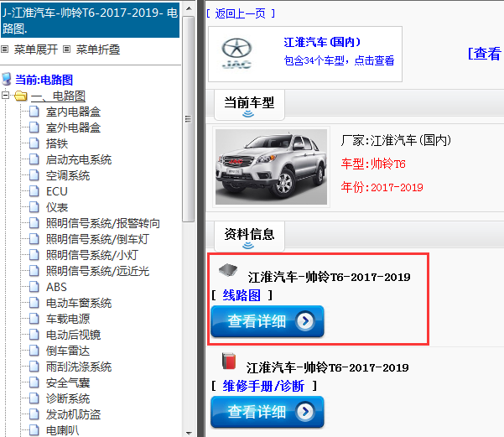The height and width of the screenshot is (437, 504).
Task: Click the left panel scrollbar thumb
Action: click(x=189, y=119)
